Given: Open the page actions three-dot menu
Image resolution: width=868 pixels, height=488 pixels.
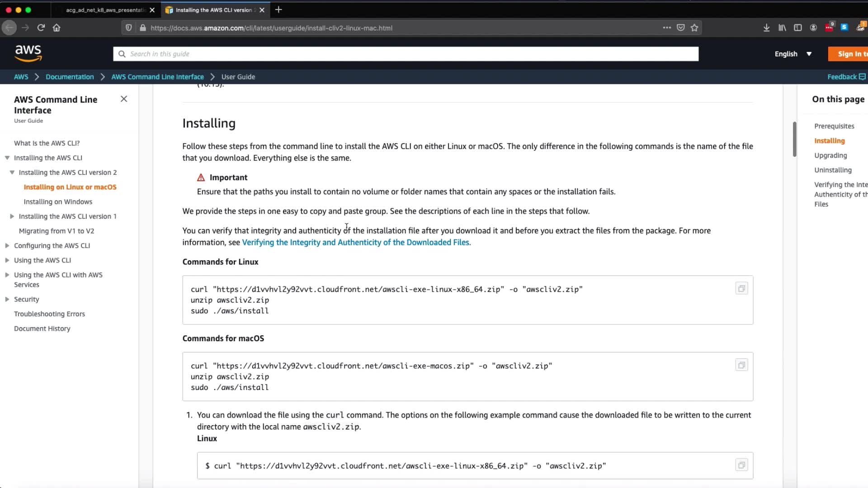Looking at the screenshot, I should pos(667,28).
